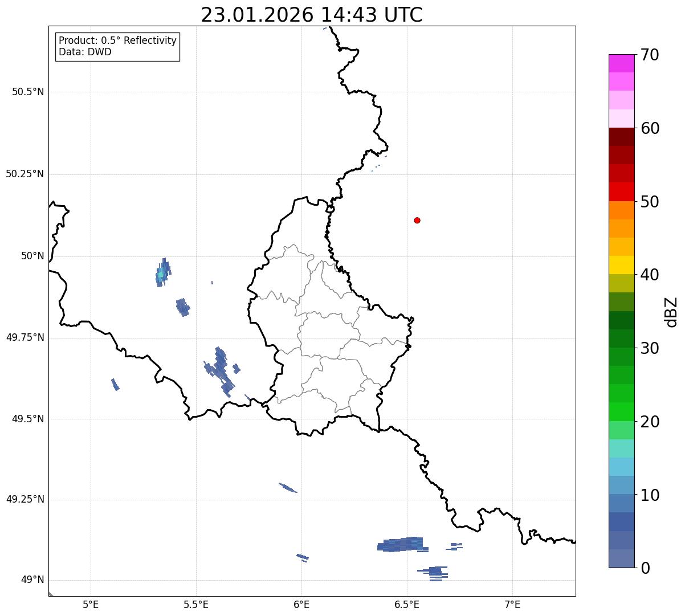Viewport: 685px width, 616px height.
Task: Click the bright red colorbar segment above 50
Action: pos(621,191)
